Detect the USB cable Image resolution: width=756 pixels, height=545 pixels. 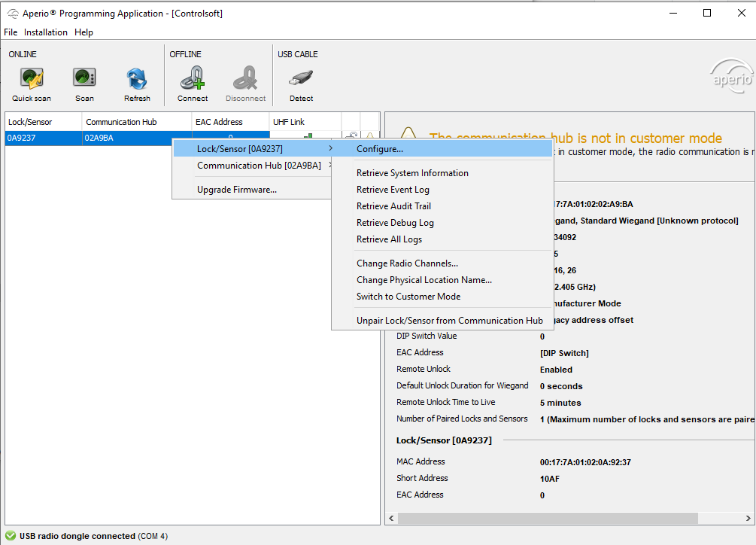[x=302, y=84]
